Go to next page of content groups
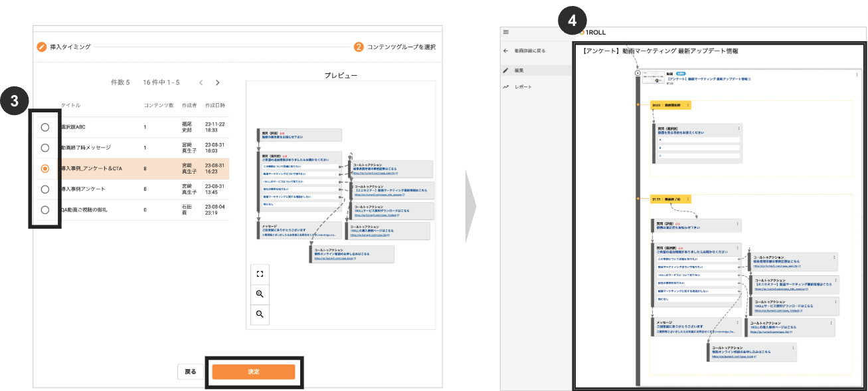868x391 pixels. coord(217,82)
